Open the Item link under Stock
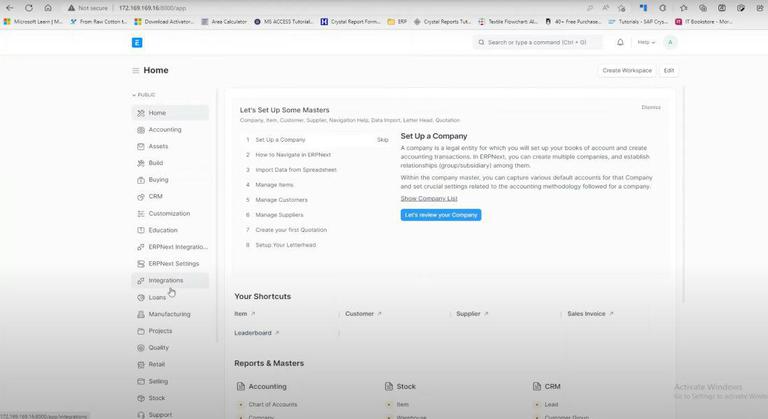768x419 pixels. point(403,405)
